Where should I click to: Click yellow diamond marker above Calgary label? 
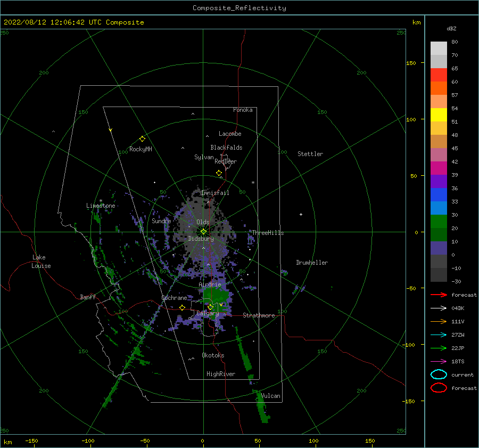pos(210,307)
